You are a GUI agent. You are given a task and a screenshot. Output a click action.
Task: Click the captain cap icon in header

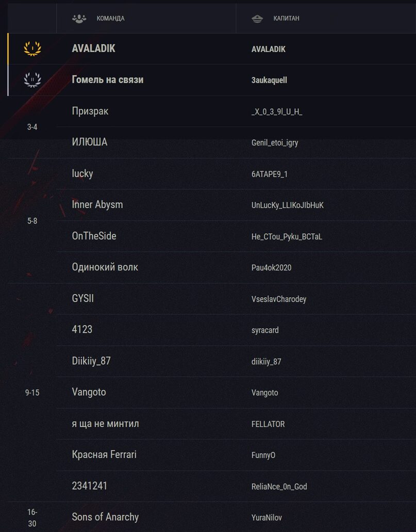(257, 19)
